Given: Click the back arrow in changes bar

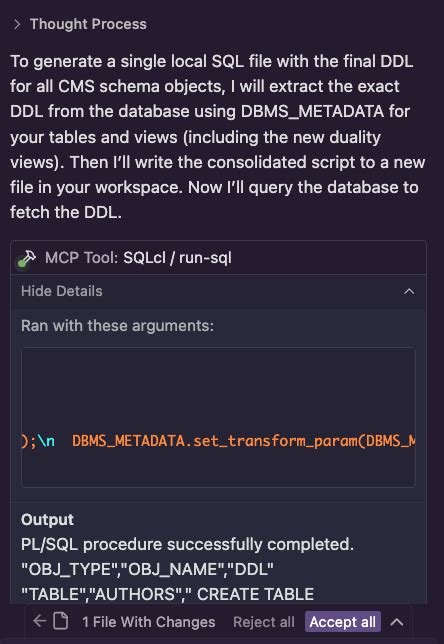Looking at the screenshot, I should (39, 621).
